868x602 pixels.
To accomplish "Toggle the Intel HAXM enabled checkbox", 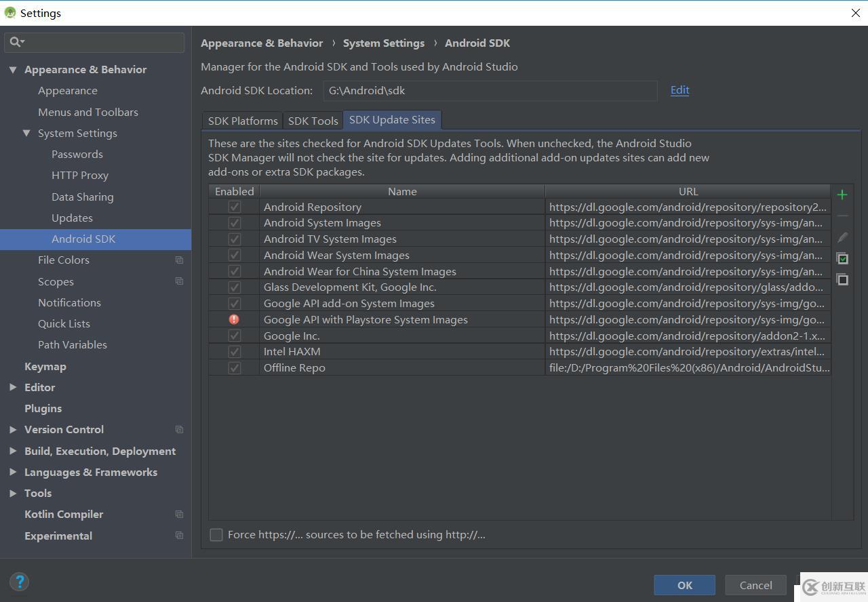I will (x=234, y=351).
